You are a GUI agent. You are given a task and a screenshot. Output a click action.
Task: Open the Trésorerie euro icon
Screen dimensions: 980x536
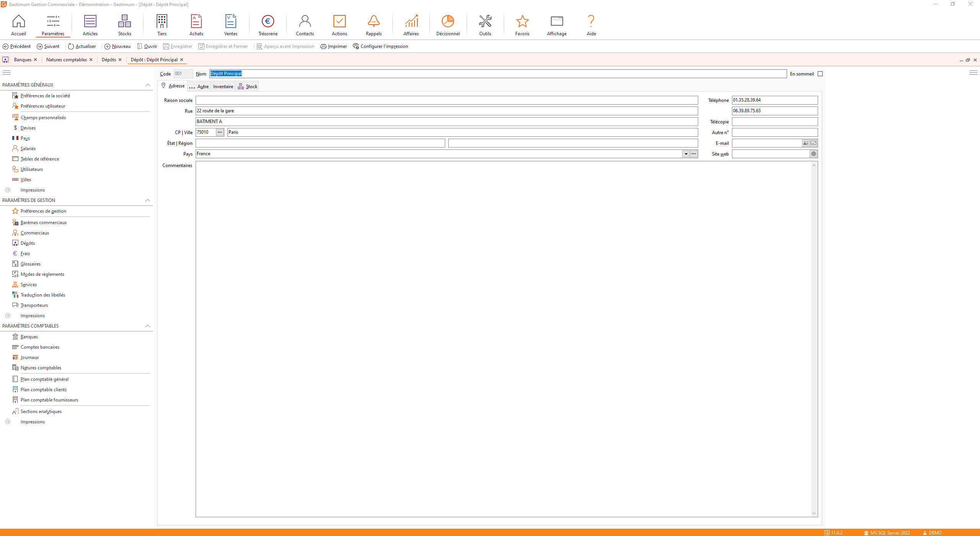[x=268, y=25]
